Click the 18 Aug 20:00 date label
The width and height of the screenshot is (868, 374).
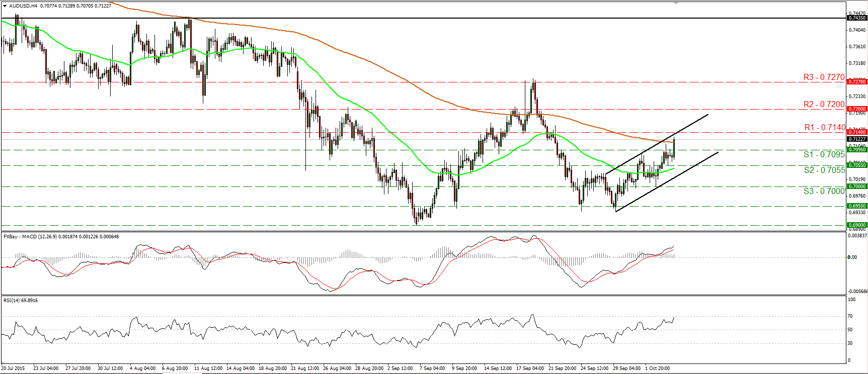click(x=272, y=368)
